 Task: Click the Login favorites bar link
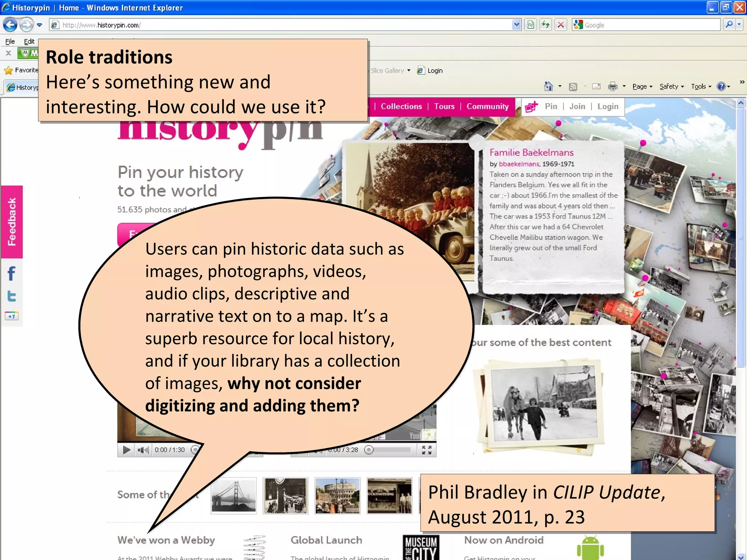click(430, 70)
